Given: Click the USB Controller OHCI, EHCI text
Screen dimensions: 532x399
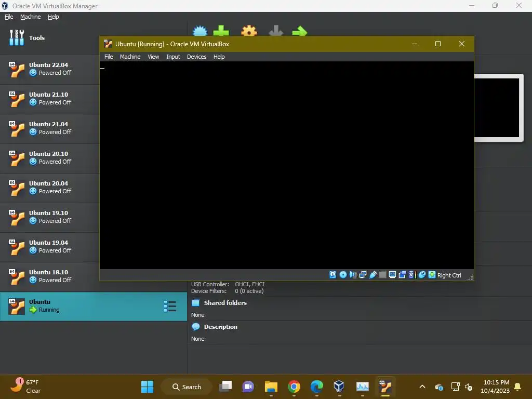Looking at the screenshot, I should pyautogui.click(x=228, y=284).
